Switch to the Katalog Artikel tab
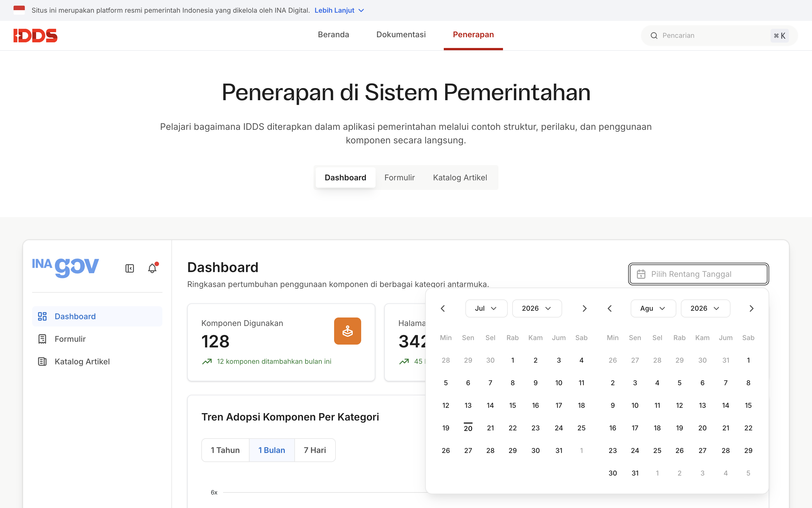Screen dimensions: 812x508 click(460, 178)
